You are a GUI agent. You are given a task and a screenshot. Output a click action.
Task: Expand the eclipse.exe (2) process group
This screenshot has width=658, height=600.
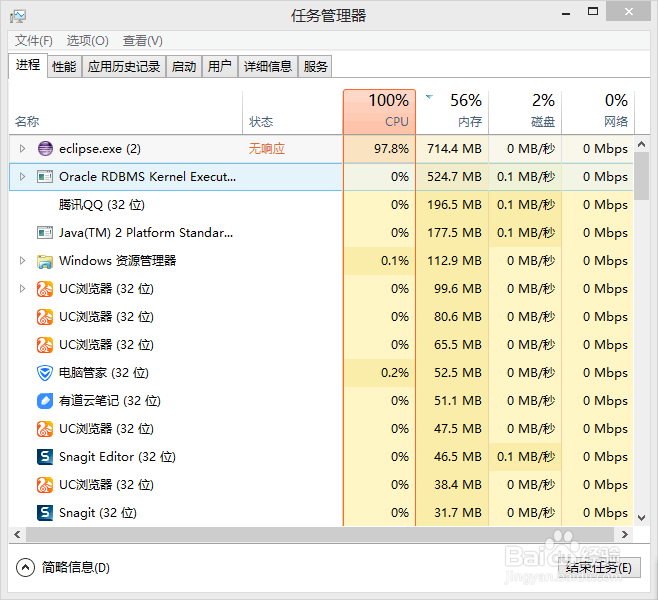click(23, 149)
